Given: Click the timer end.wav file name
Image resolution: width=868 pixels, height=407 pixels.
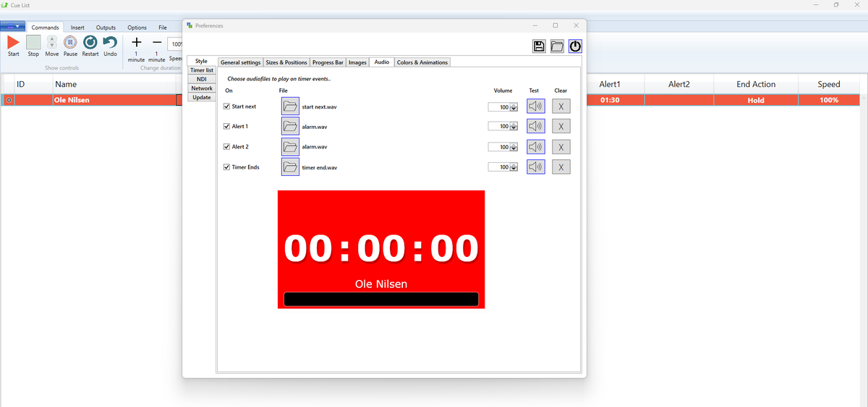Looking at the screenshot, I should click(319, 167).
